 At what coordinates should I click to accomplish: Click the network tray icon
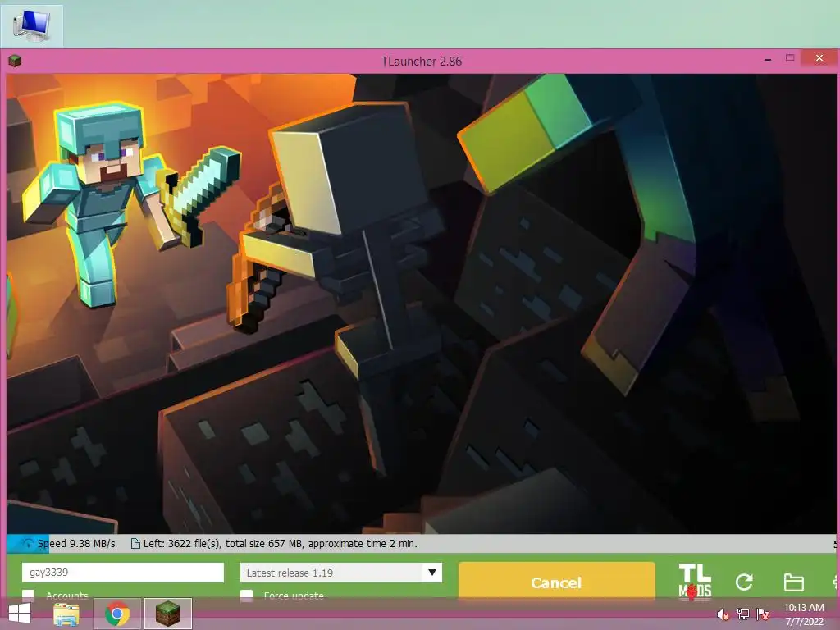click(742, 614)
